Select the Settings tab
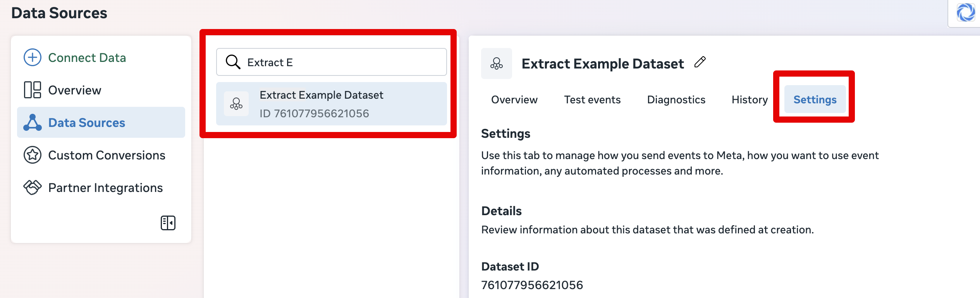Screen dimensions: 980x298 [815, 99]
